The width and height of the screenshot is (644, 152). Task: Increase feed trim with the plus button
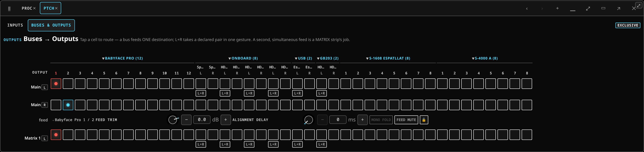coord(225,120)
